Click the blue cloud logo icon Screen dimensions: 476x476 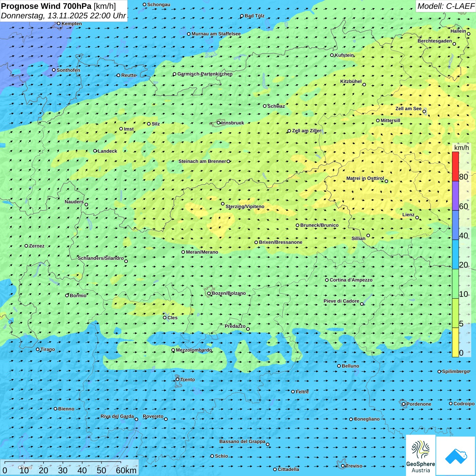coord(456,456)
